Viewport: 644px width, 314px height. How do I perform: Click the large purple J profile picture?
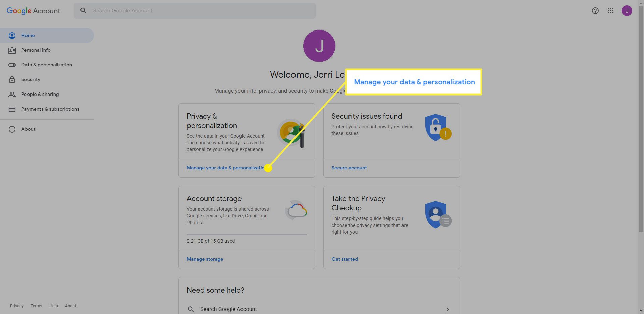[319, 46]
